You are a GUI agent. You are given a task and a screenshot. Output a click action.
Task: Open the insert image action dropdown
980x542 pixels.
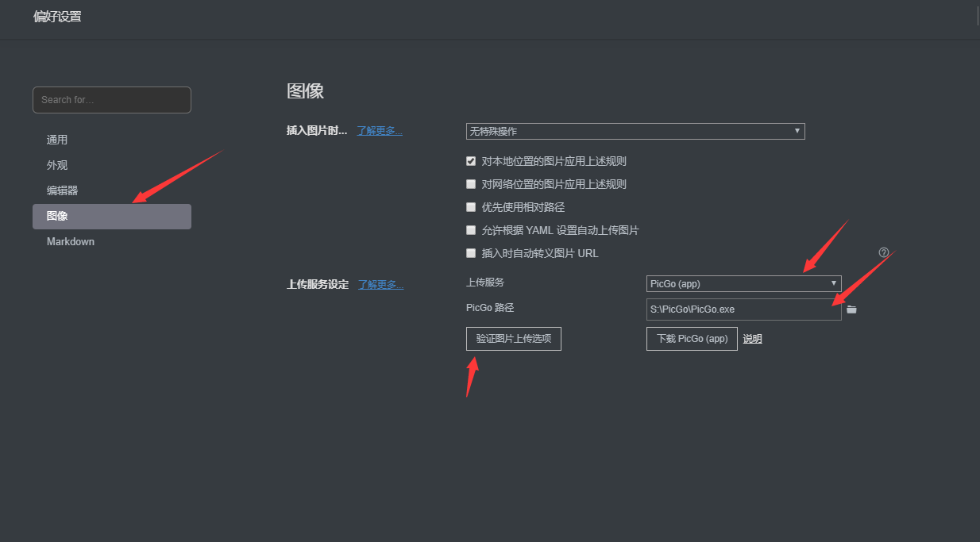[x=635, y=131]
